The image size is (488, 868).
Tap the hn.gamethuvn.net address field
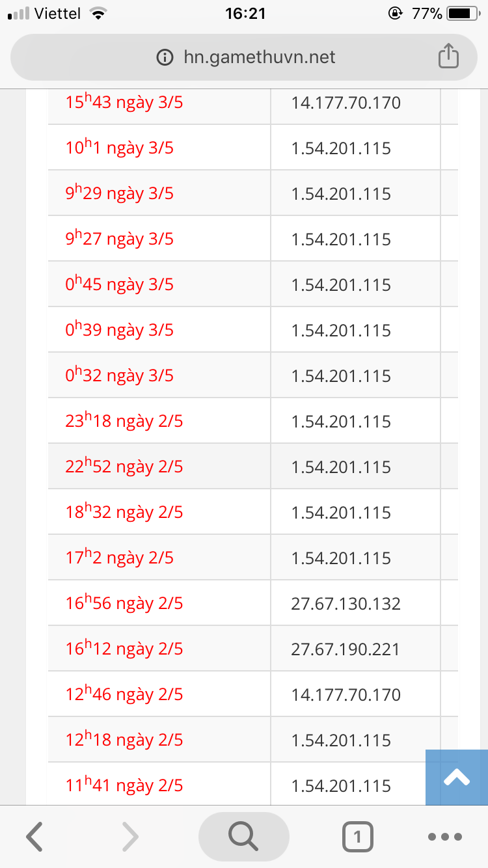259,57
